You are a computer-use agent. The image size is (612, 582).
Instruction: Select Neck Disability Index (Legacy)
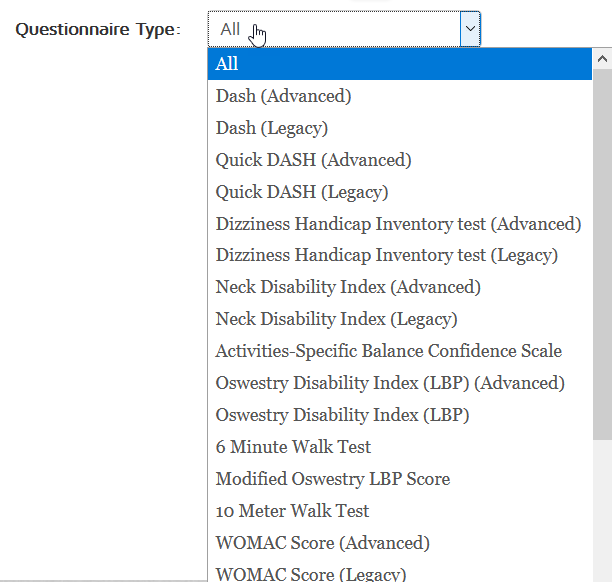coord(336,320)
